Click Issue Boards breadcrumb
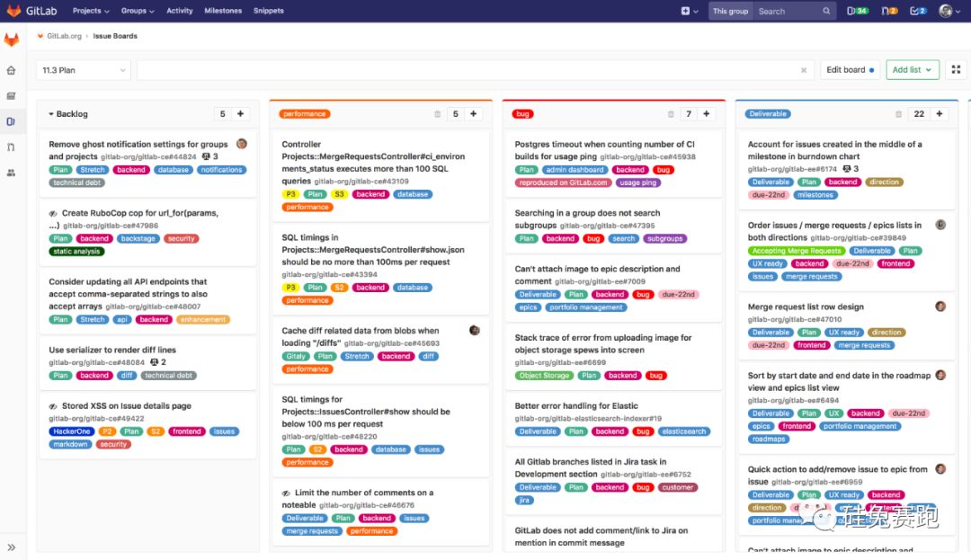Screen dimensions: 971x560 tap(115, 37)
